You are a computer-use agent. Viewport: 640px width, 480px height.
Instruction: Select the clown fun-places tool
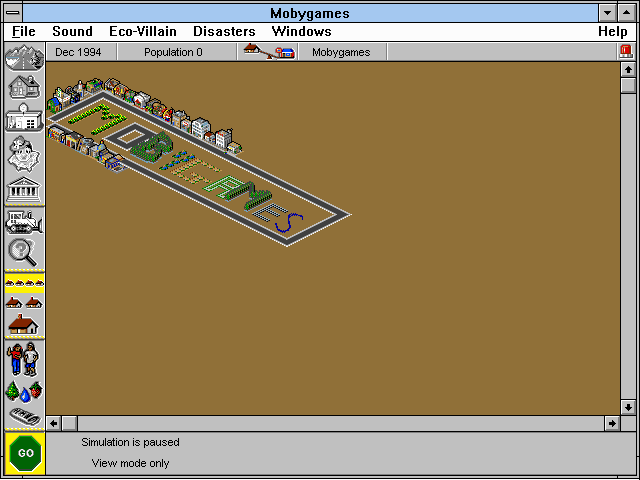24,153
